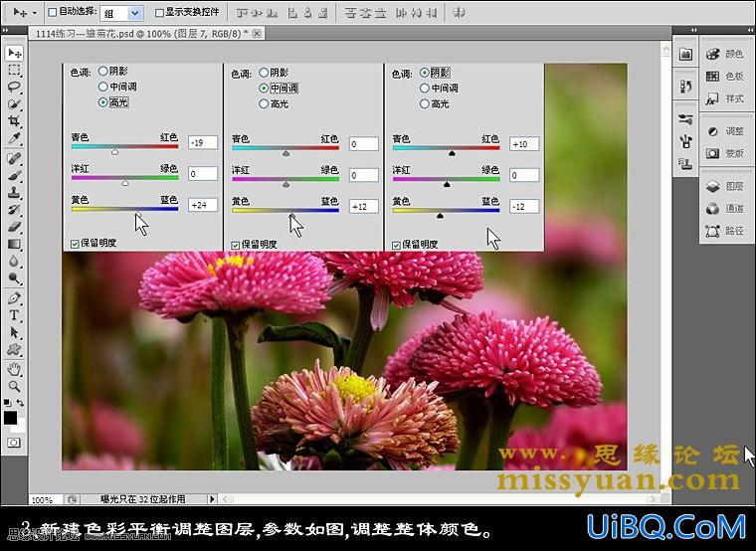Screen dimensions: 756x551
Task: Expand the collapsed icon panel column arrows
Action: tap(693, 30)
